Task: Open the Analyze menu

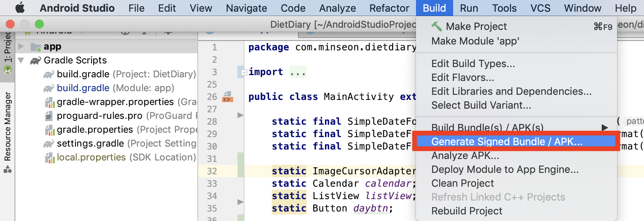Action: click(338, 8)
